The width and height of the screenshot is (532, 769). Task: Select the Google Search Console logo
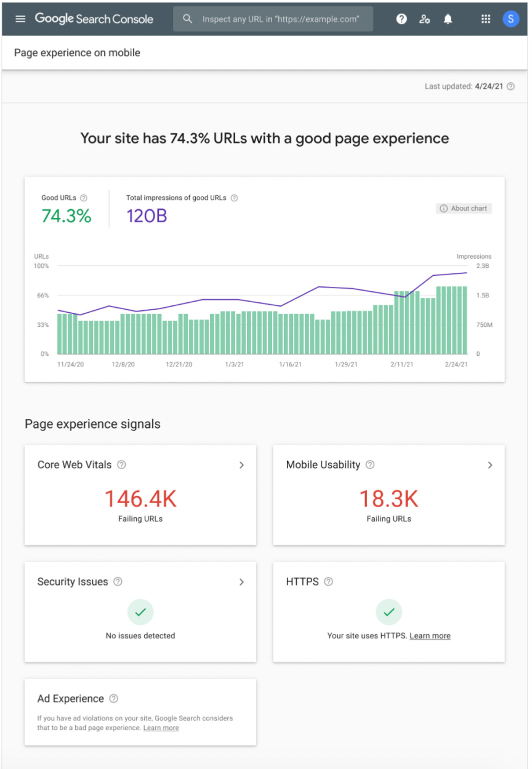(94, 18)
